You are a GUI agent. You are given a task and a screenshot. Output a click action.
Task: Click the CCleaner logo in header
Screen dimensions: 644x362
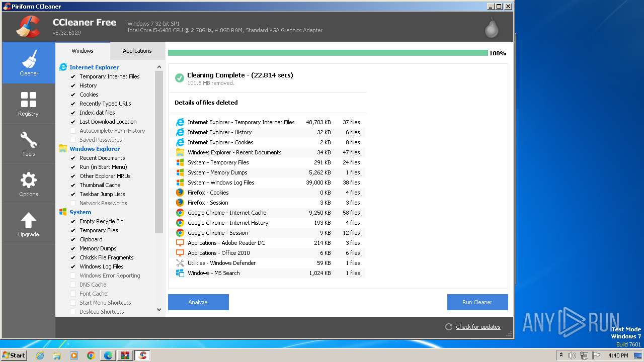pyautogui.click(x=28, y=26)
